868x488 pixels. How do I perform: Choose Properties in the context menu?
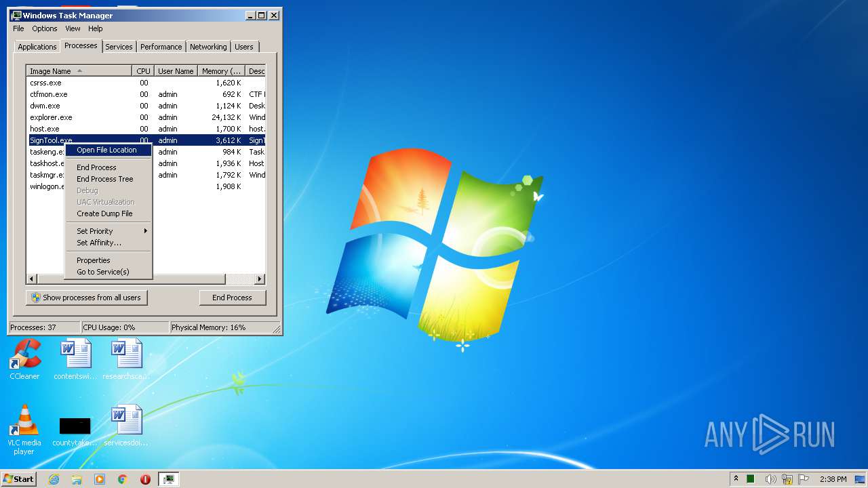108,260
